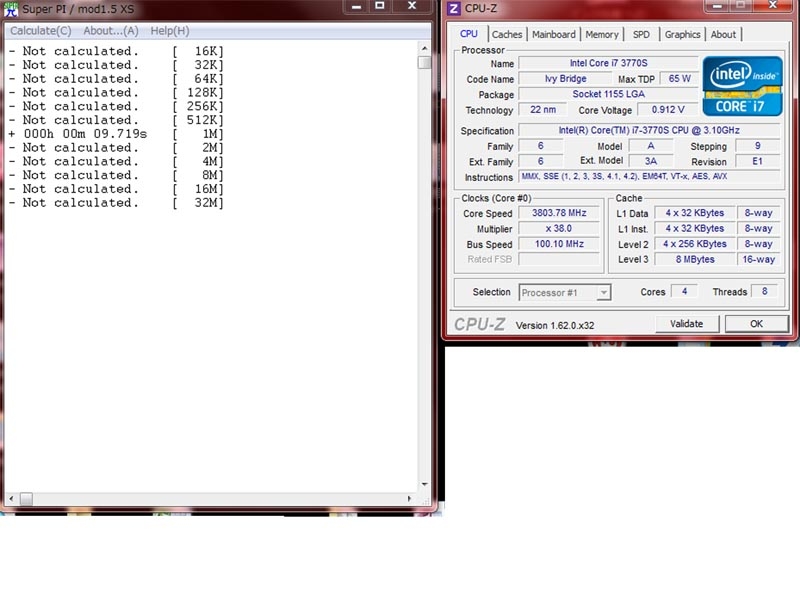
Task: Switch to the Memory tab in CPU-Z
Action: 602,35
